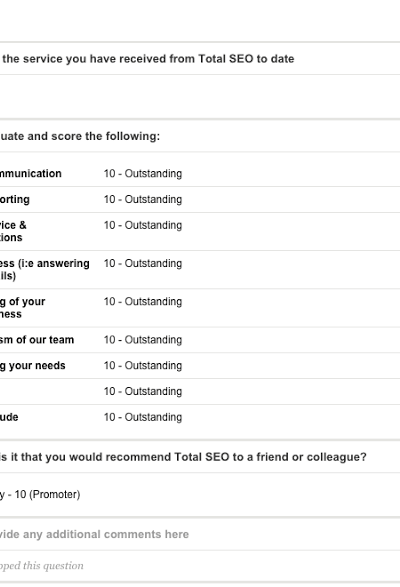400x587 pixels.
Task: Select the answering row's 10 - Outstanding rating
Action: pos(143,264)
